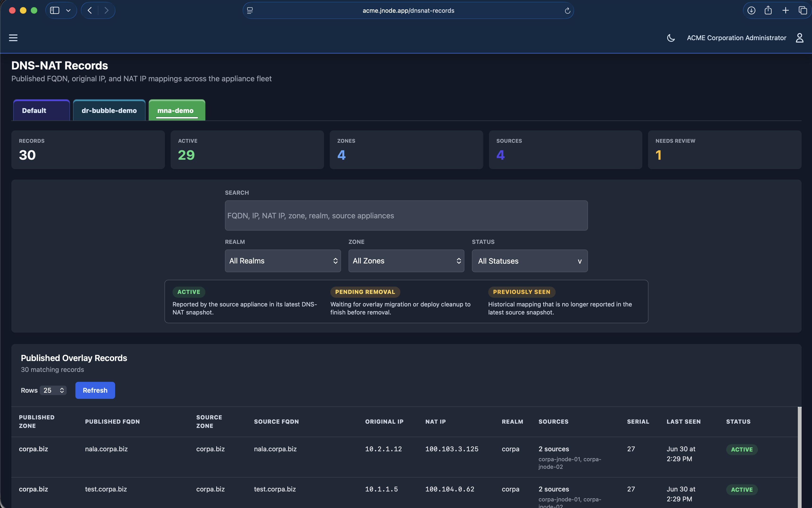
Task: Click the Source Zone column header
Action: (209, 421)
